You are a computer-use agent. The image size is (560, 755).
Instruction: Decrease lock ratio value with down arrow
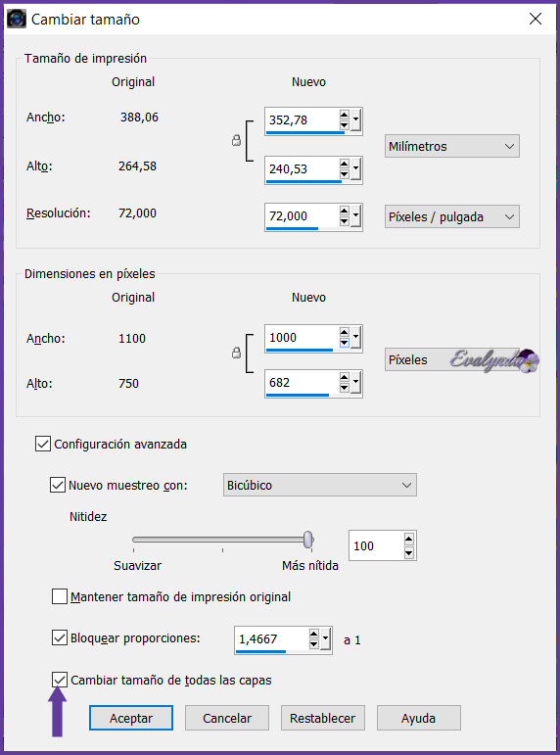click(x=314, y=644)
